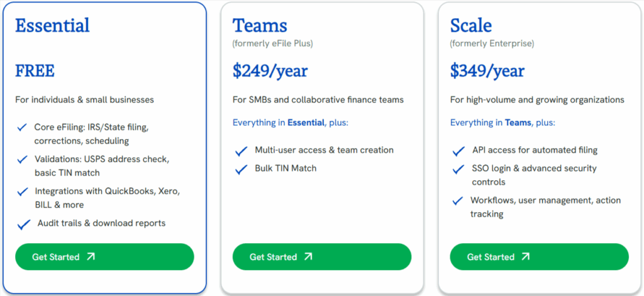644x296 pixels.
Task: Select the Scale plan's Get Started button
Action: (x=539, y=257)
